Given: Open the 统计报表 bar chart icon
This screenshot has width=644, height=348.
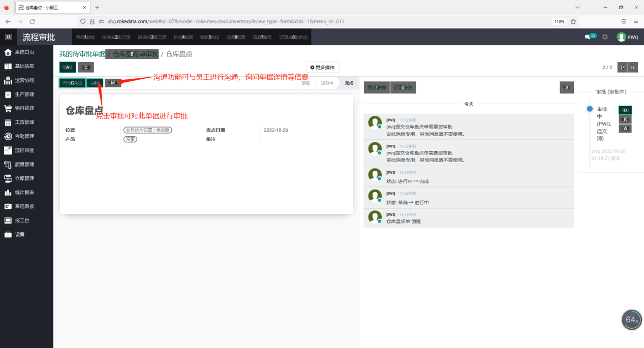Looking at the screenshot, I should 8,193.
